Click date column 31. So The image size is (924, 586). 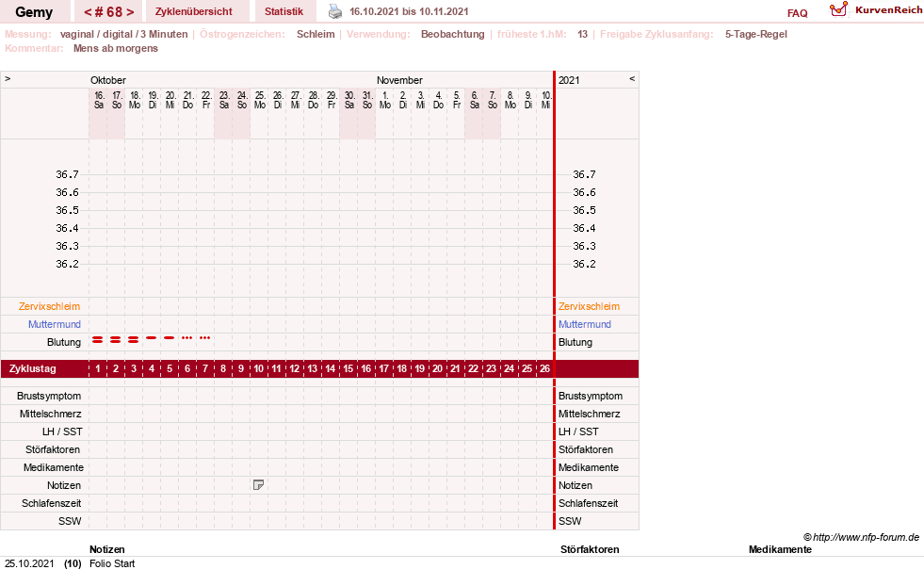(367, 100)
